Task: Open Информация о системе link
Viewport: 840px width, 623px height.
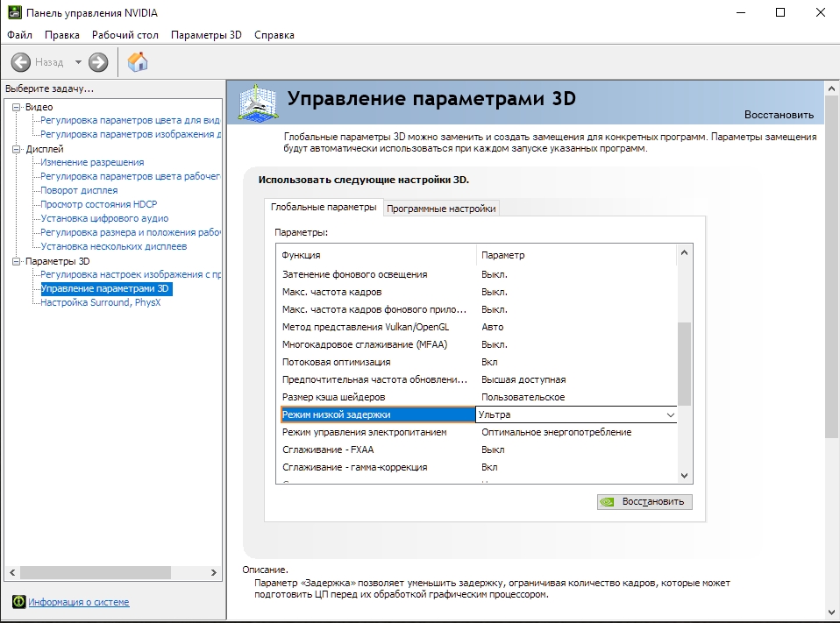Action: pyautogui.click(x=79, y=602)
